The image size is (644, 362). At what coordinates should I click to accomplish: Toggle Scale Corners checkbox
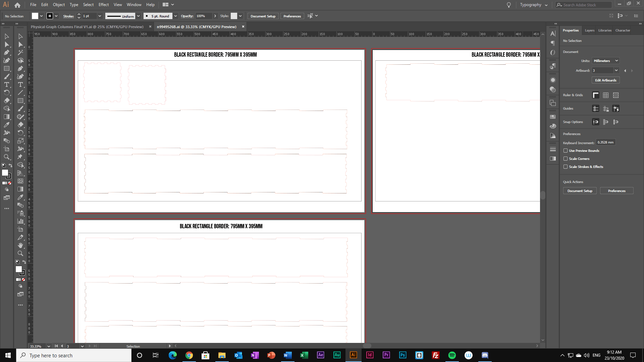pos(566,159)
